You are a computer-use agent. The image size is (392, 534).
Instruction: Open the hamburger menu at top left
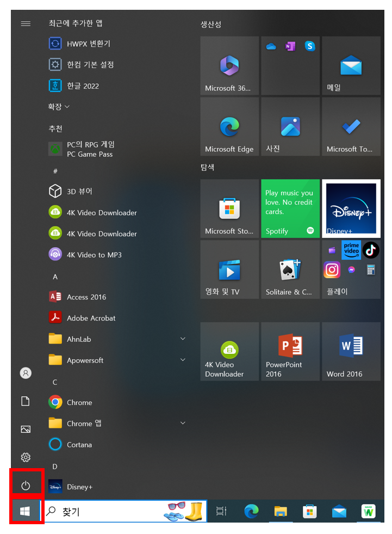pos(26,23)
